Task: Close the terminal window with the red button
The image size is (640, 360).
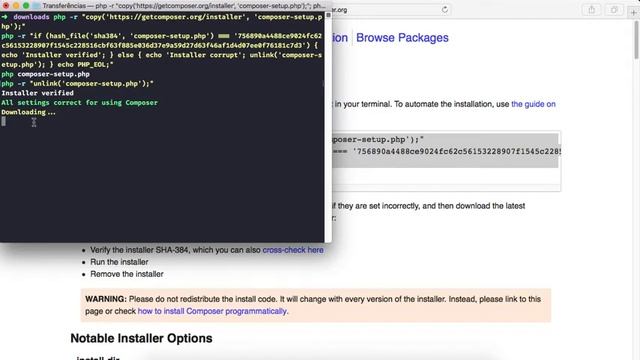Action: click(6, 6)
